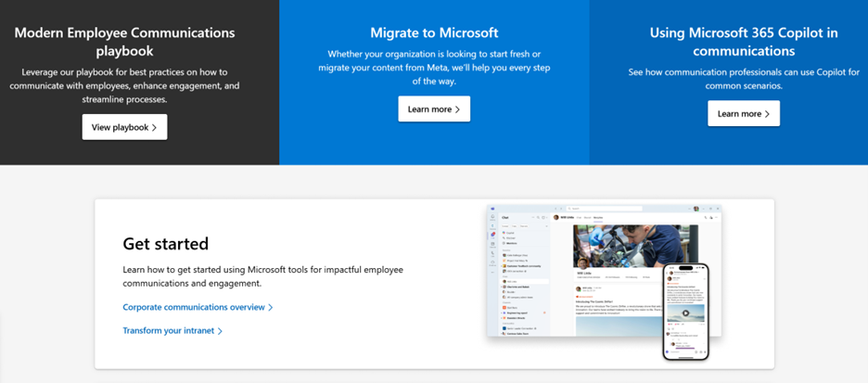Click the text 'Leverage our playbook for best practices'
The height and width of the screenshot is (383, 868).
click(x=124, y=86)
